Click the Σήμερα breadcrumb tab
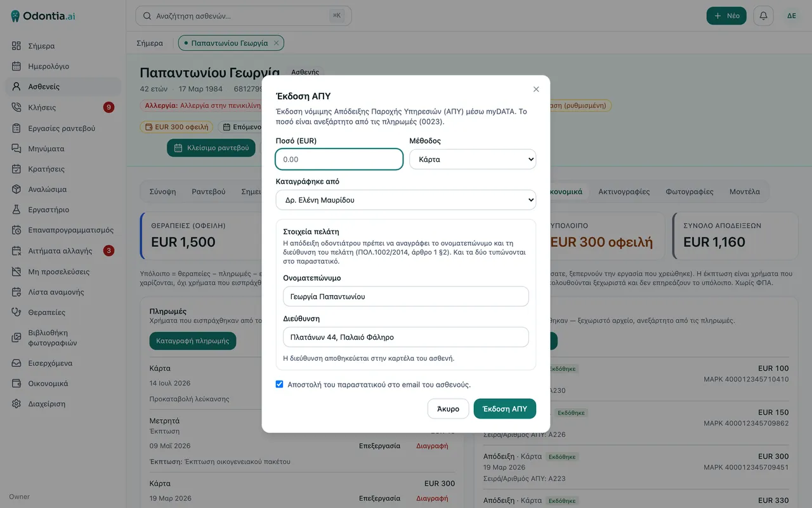Viewport: 812px width, 508px height. 150,43
